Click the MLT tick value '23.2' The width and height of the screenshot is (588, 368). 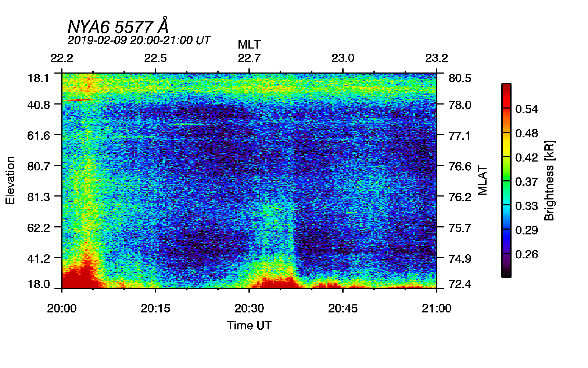437,58
